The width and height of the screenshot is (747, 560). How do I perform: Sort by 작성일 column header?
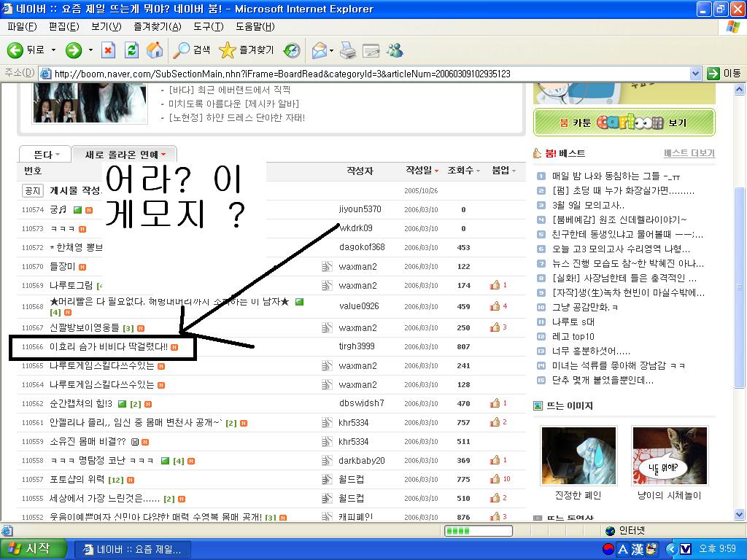(x=422, y=171)
